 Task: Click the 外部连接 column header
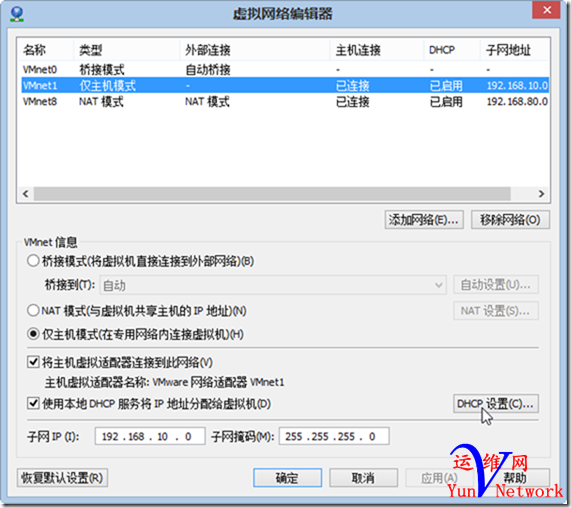(255, 50)
